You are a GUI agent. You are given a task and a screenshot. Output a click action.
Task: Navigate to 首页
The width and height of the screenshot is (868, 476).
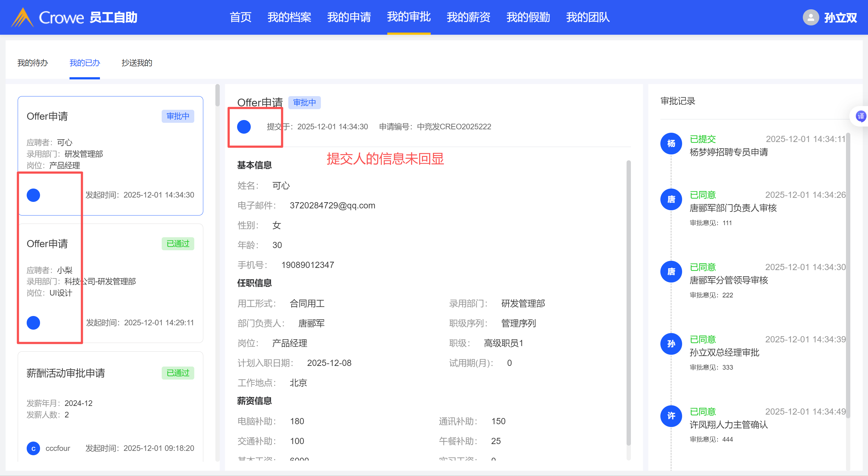pos(240,17)
